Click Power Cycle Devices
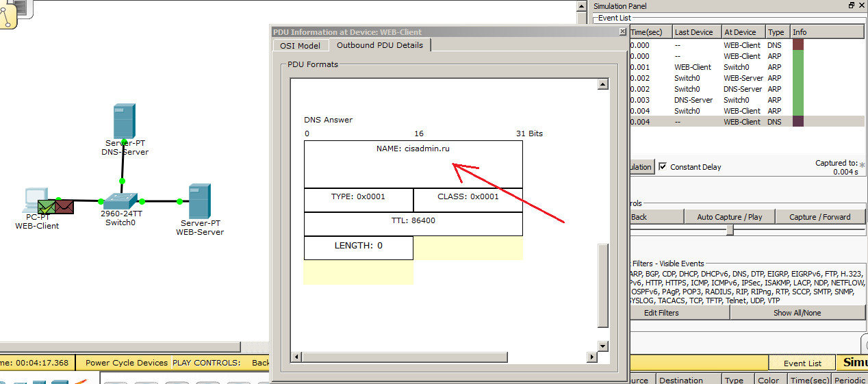 click(x=127, y=363)
